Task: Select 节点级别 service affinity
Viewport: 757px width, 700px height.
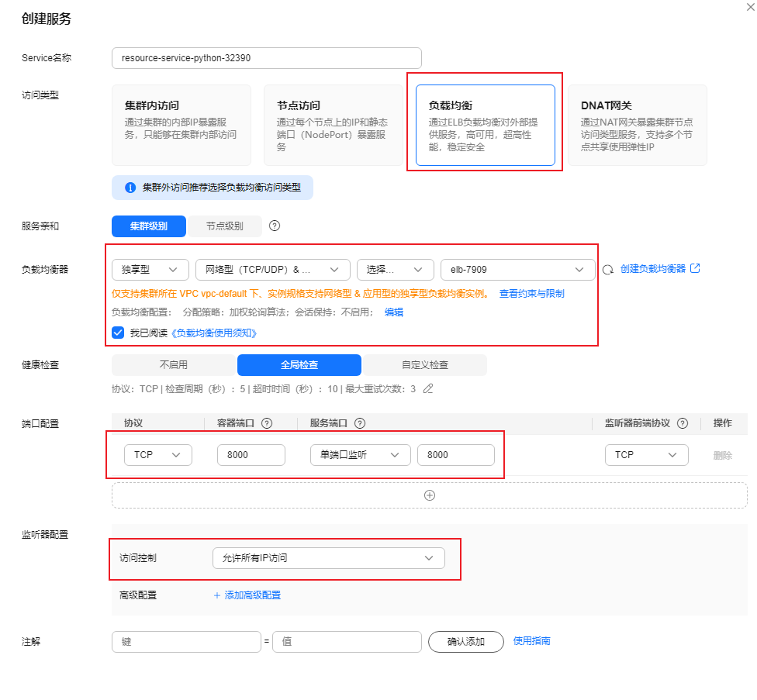Action: [x=224, y=226]
